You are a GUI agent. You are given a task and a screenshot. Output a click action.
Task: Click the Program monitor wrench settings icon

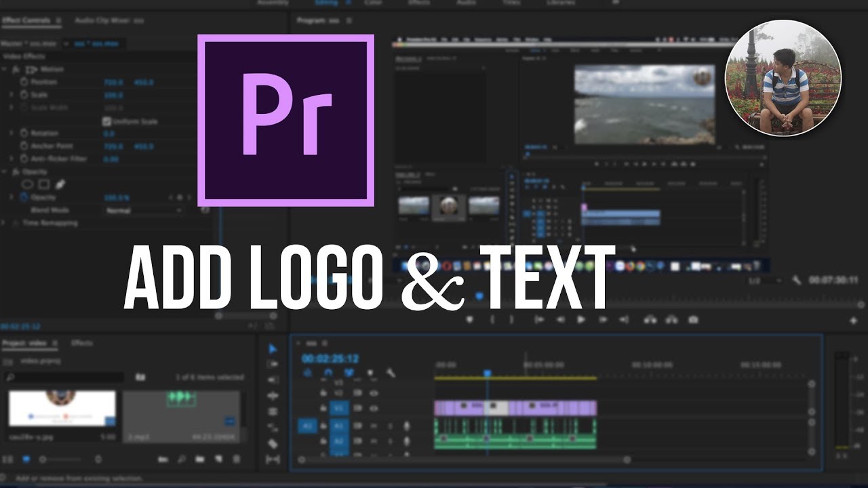click(797, 279)
